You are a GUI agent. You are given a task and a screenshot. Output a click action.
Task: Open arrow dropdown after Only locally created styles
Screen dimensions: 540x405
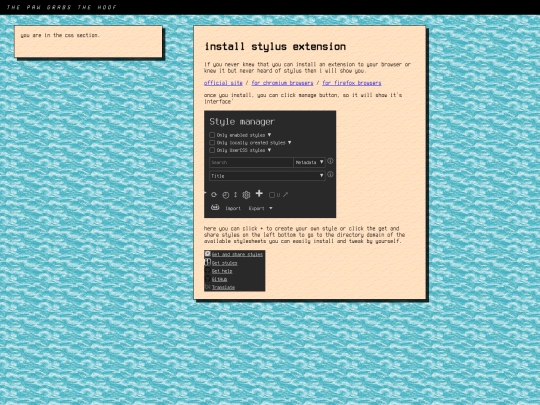click(x=289, y=143)
